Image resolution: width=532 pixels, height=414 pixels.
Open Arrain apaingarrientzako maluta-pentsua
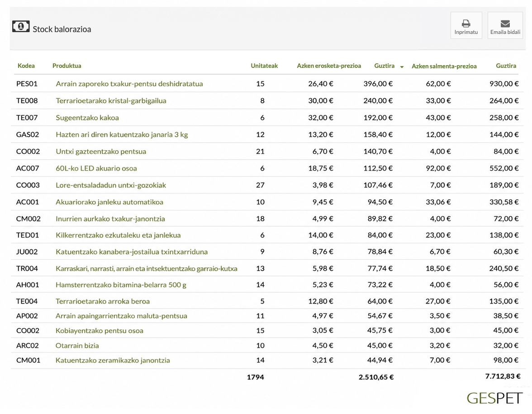tap(121, 316)
